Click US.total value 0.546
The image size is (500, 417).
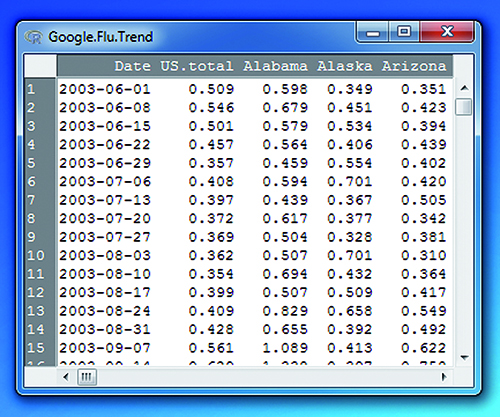[x=211, y=107]
